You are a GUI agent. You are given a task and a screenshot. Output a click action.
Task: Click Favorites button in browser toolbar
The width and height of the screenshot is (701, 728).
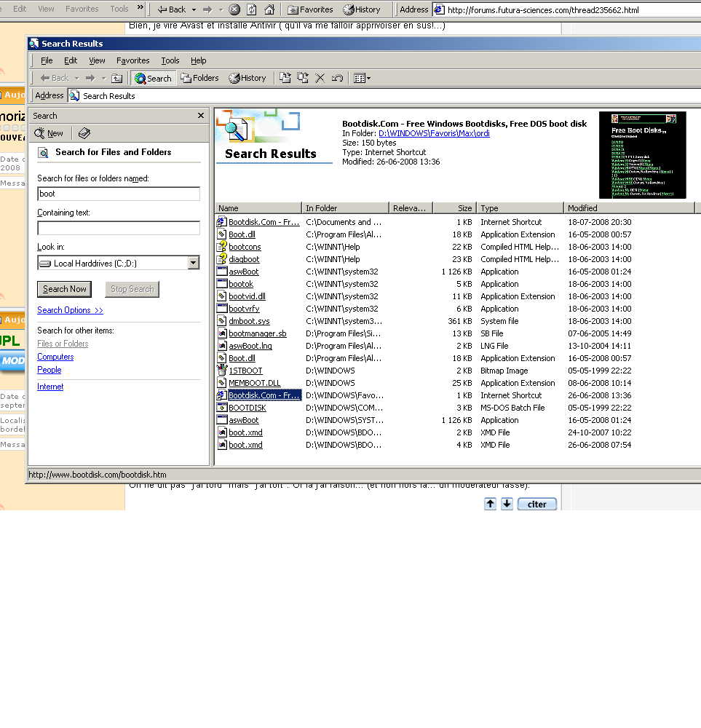click(310, 9)
